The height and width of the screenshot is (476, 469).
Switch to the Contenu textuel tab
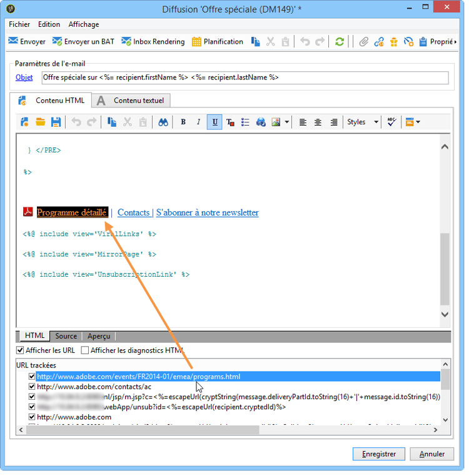[x=131, y=101]
